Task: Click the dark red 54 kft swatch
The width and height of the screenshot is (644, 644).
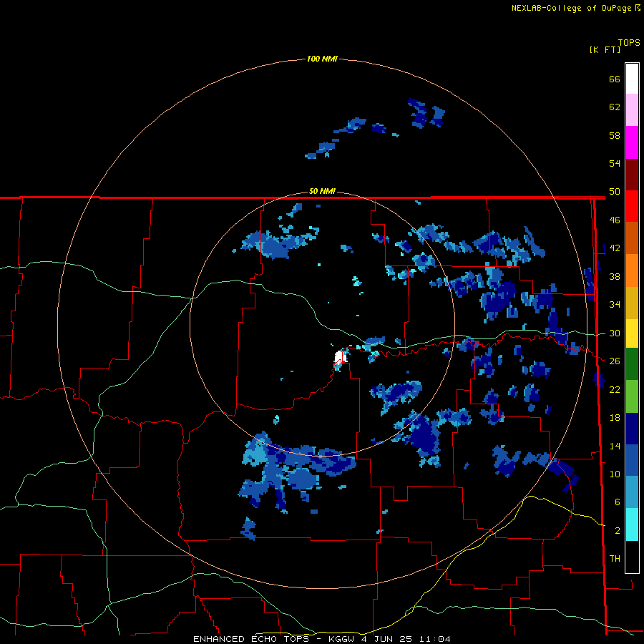Action: [x=632, y=174]
